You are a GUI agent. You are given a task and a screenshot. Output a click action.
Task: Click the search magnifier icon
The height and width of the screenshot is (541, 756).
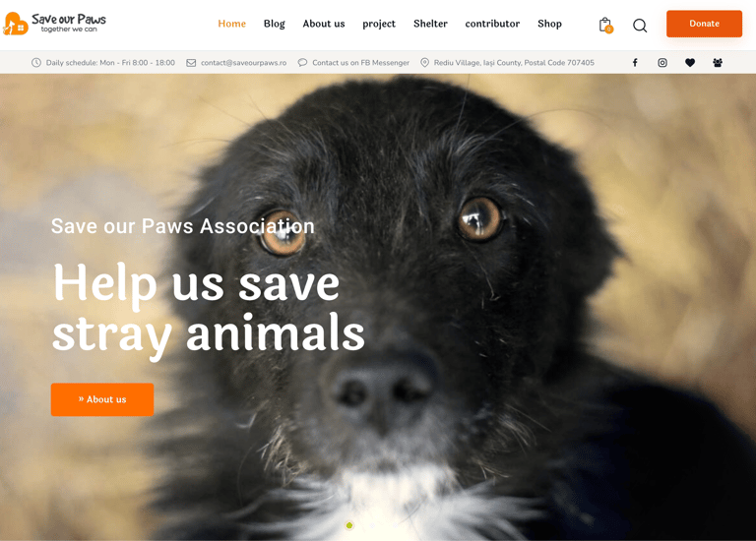[x=640, y=25]
